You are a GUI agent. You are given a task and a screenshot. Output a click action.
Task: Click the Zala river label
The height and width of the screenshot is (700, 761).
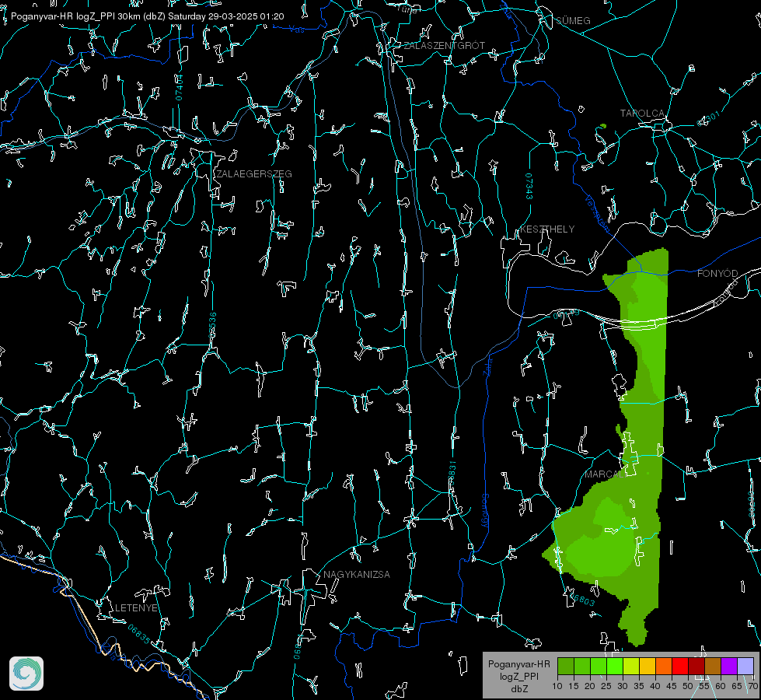tap(488, 367)
